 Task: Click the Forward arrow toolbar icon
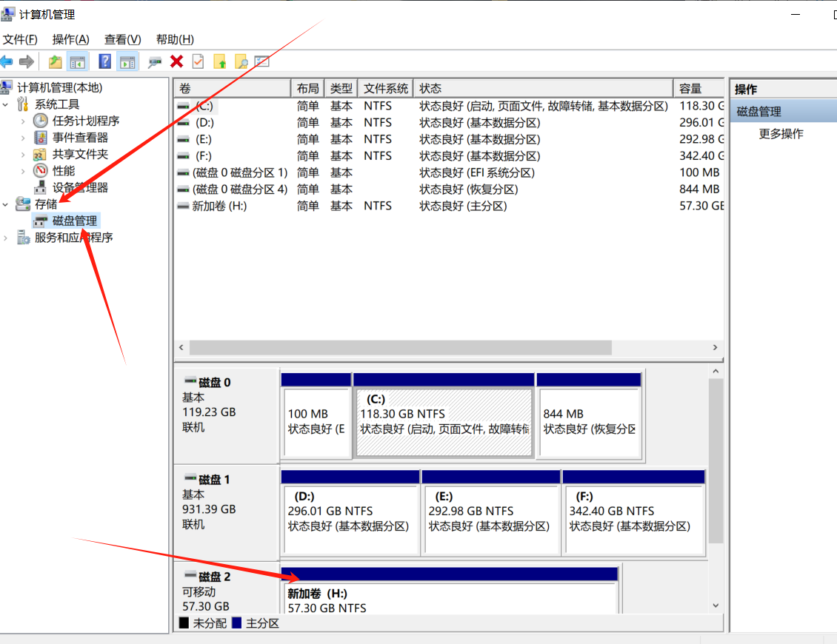point(26,62)
